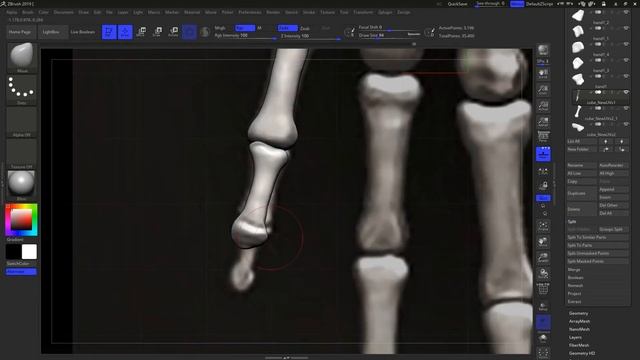Activate Draw mode button on the shelf
This screenshot has height=360, width=640.
(125, 32)
